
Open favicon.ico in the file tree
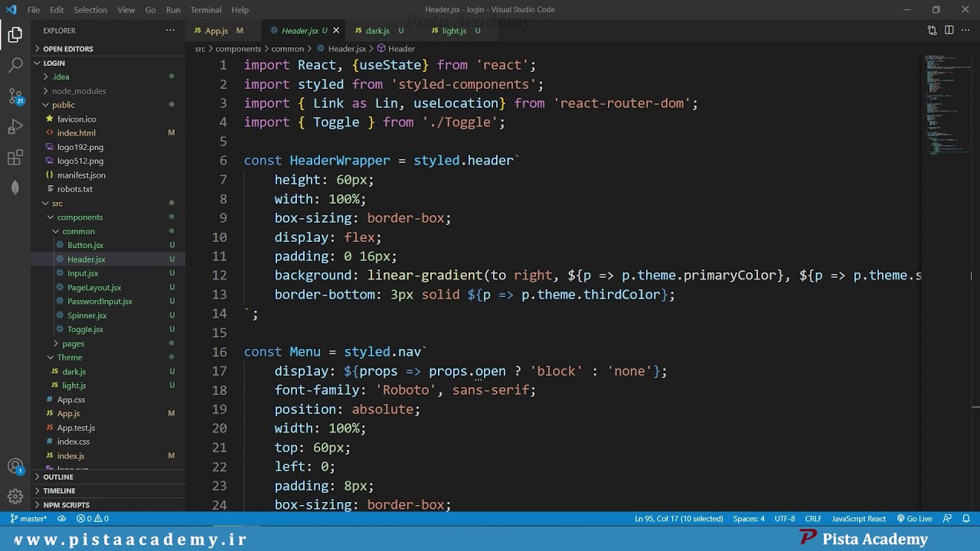click(108, 119)
